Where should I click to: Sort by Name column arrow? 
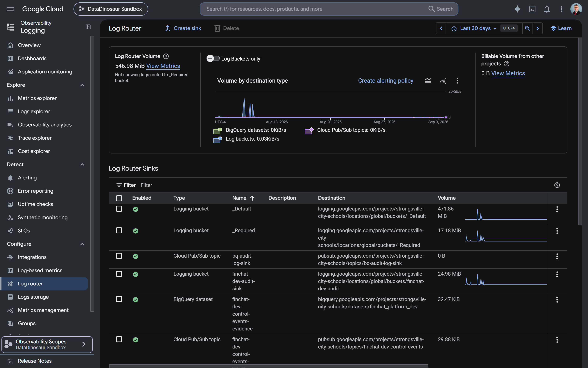pos(252,198)
